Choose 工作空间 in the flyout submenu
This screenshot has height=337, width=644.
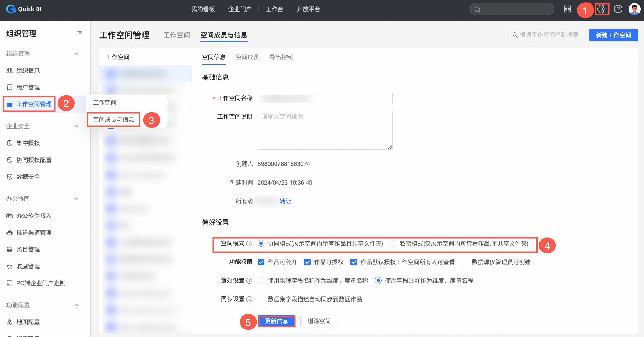click(105, 103)
